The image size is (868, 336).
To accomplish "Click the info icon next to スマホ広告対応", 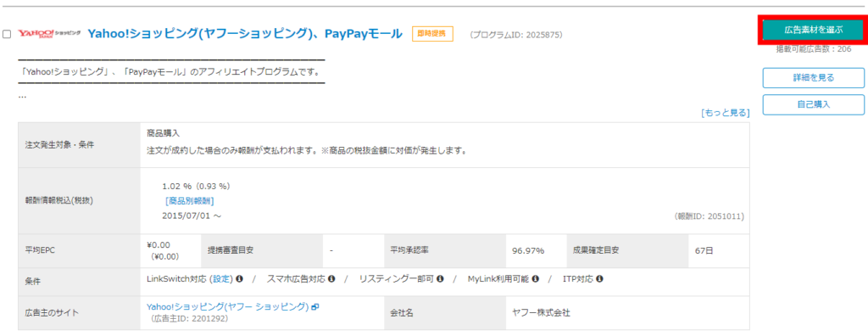I will point(331,278).
